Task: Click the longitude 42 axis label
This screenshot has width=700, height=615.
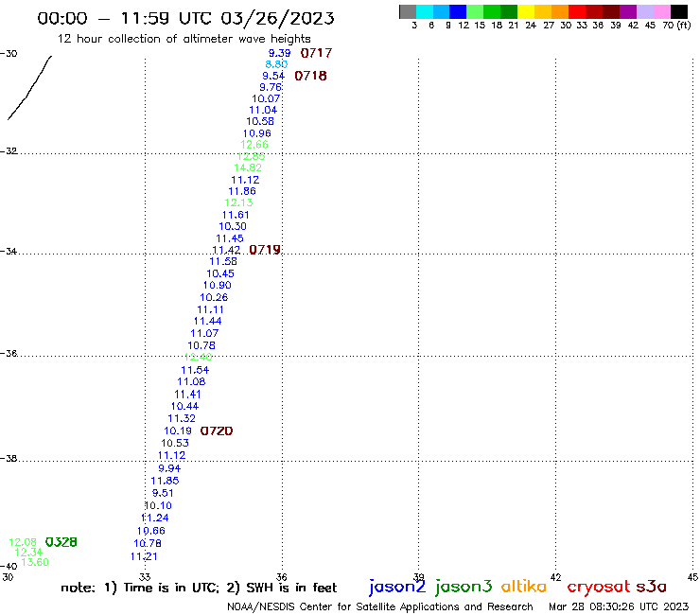Action: click(555, 577)
